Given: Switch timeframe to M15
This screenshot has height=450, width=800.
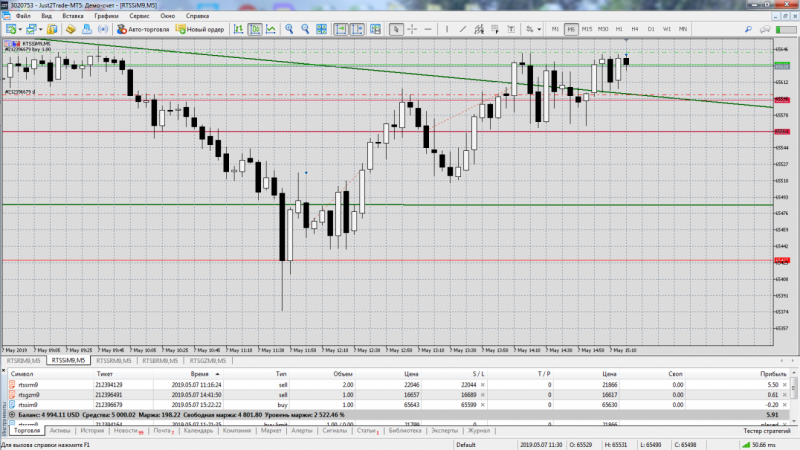Looking at the screenshot, I should coord(587,29).
